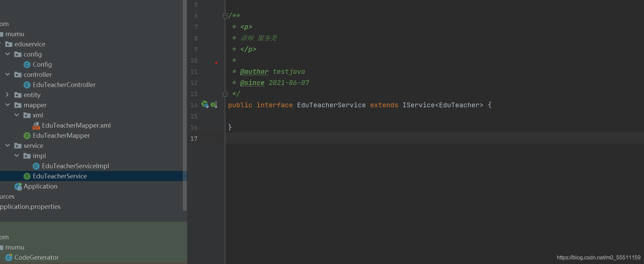Click the EduTeacherMapper interface icon
This screenshot has height=264, width=644.
click(27, 136)
